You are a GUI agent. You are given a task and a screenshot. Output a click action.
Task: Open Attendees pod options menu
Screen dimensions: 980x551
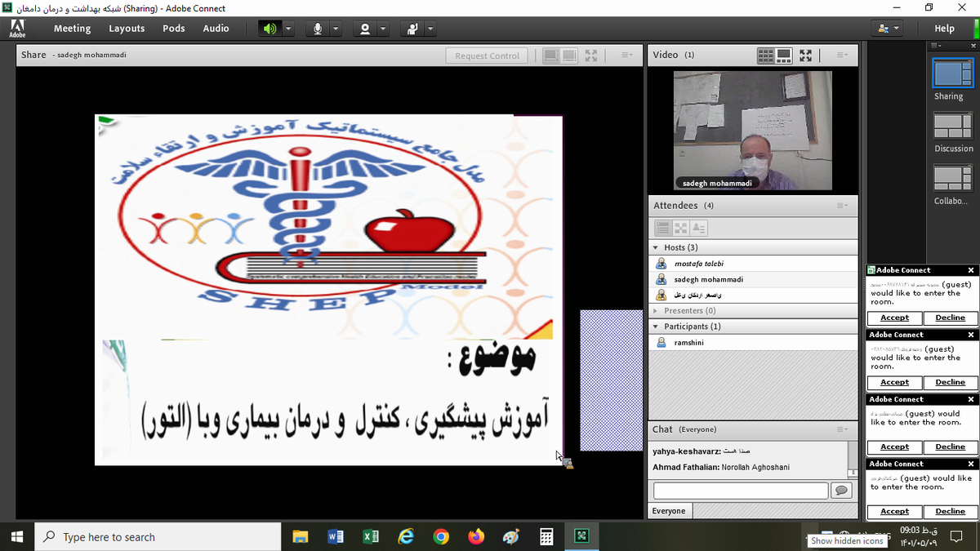tap(843, 206)
